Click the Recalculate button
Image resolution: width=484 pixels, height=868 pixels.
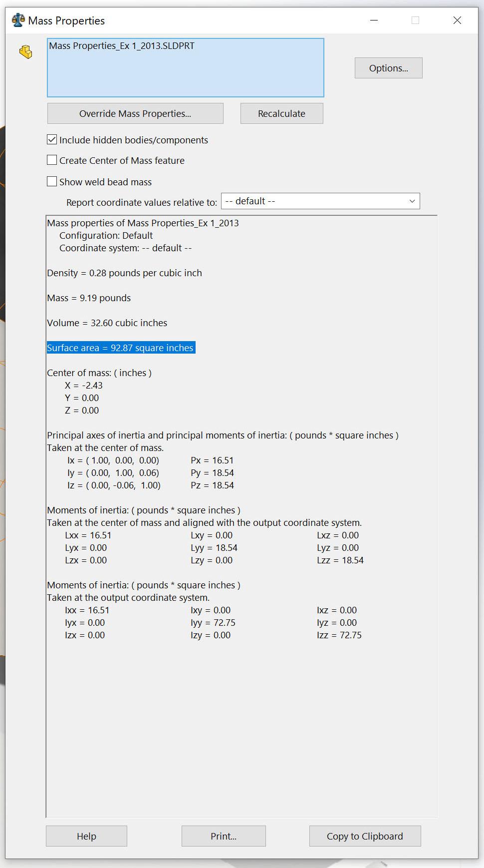tap(281, 113)
